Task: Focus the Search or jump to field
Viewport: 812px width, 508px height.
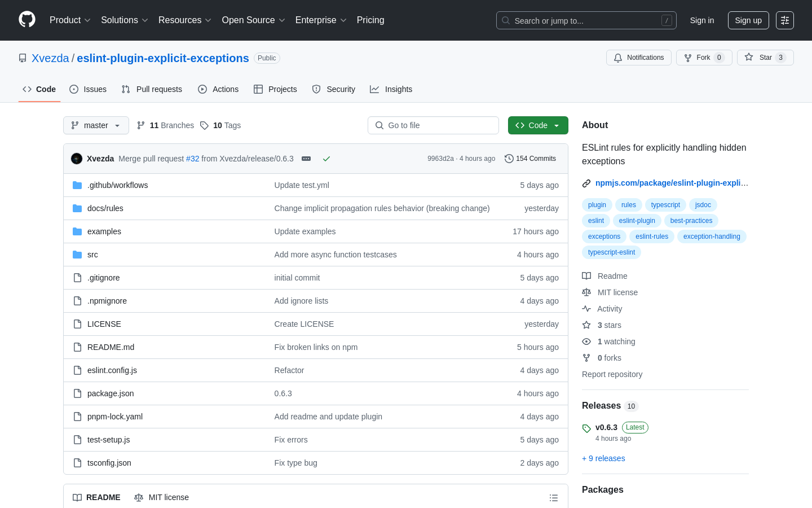Action: tap(586, 20)
